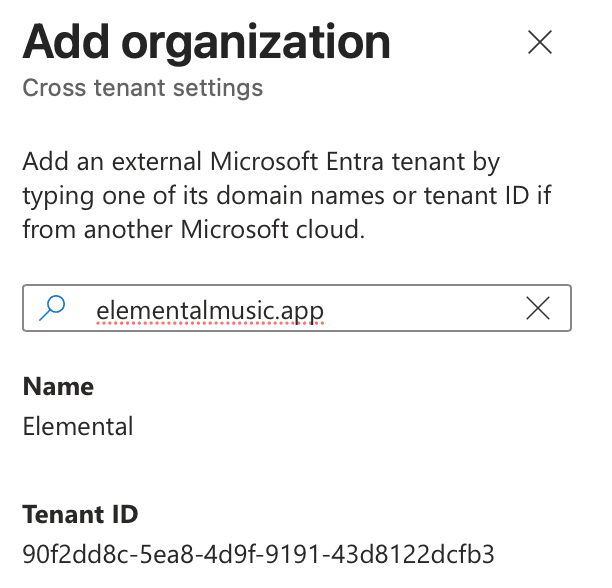
Task: Click the description about external Microsoft Entra tenant
Action: coord(287,195)
